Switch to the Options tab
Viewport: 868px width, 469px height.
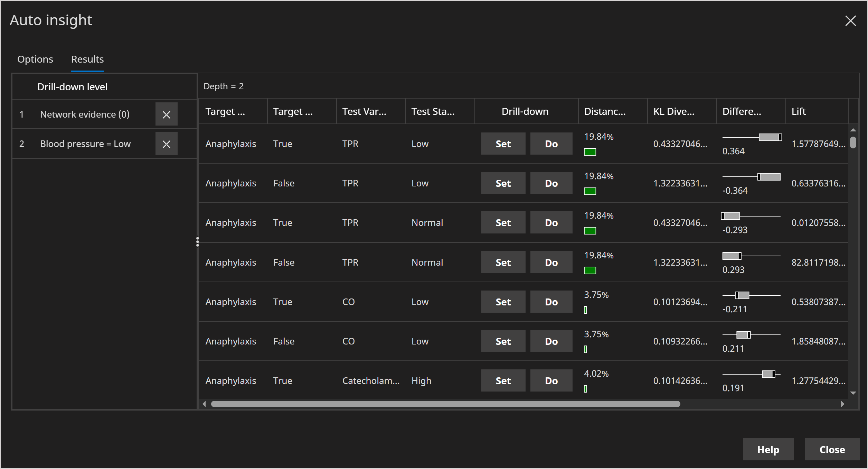(35, 59)
